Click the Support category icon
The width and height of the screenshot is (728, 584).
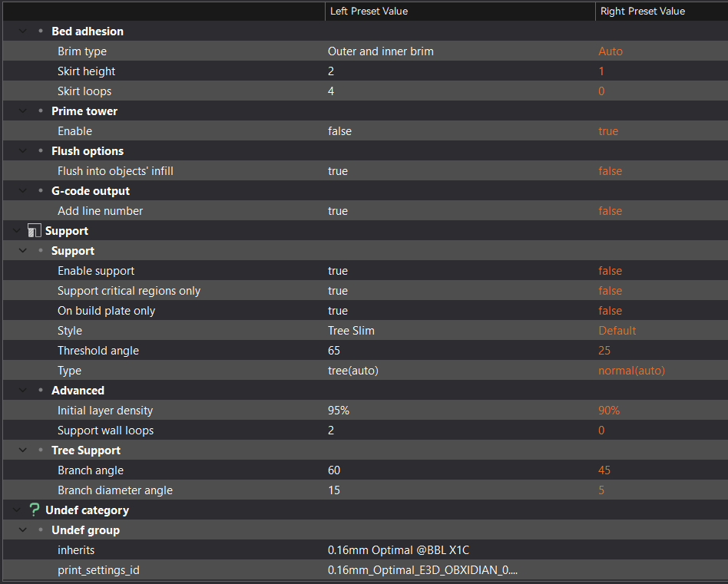click(34, 230)
